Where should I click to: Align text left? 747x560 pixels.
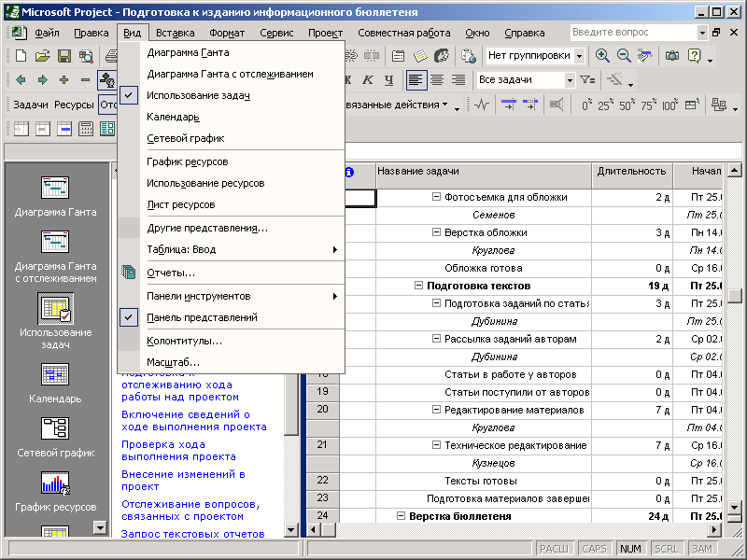click(416, 80)
